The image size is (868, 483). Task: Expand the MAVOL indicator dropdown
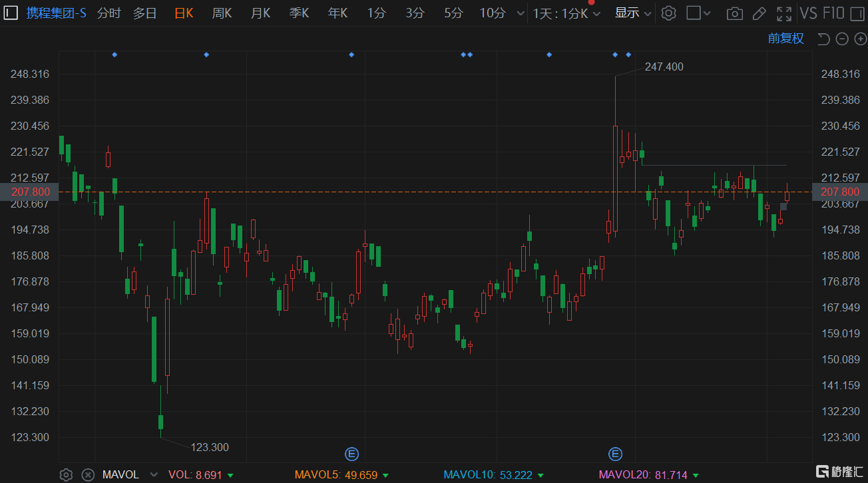pyautogui.click(x=154, y=474)
